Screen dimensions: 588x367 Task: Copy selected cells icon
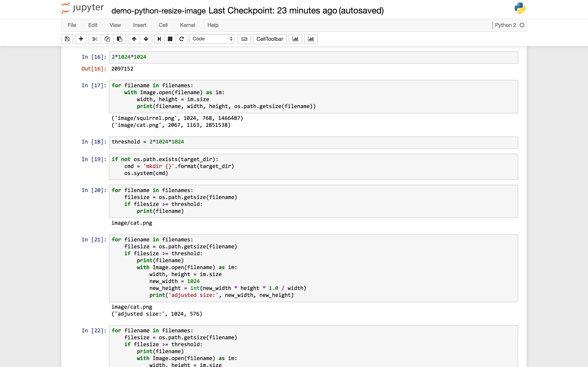pyautogui.click(x=107, y=39)
